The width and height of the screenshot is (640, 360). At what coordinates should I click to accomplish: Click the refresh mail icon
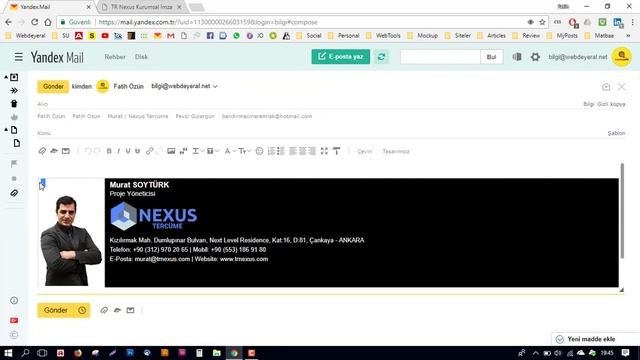click(381, 57)
